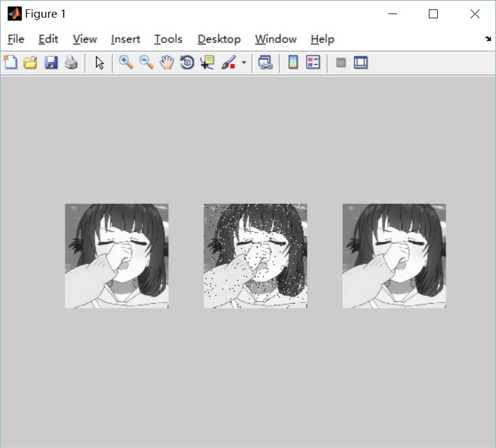The height and width of the screenshot is (448, 496).
Task: Click the Hide Plot Tools icon
Action: click(340, 62)
